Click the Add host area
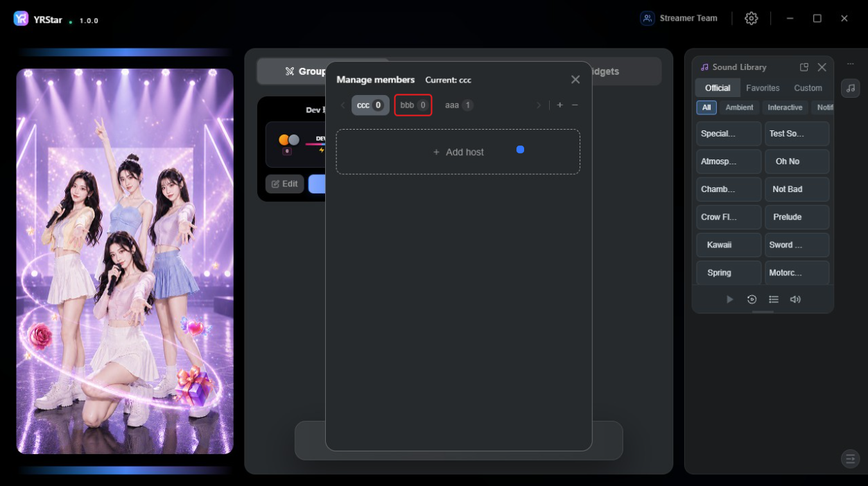Image resolution: width=868 pixels, height=486 pixels. 458,152
